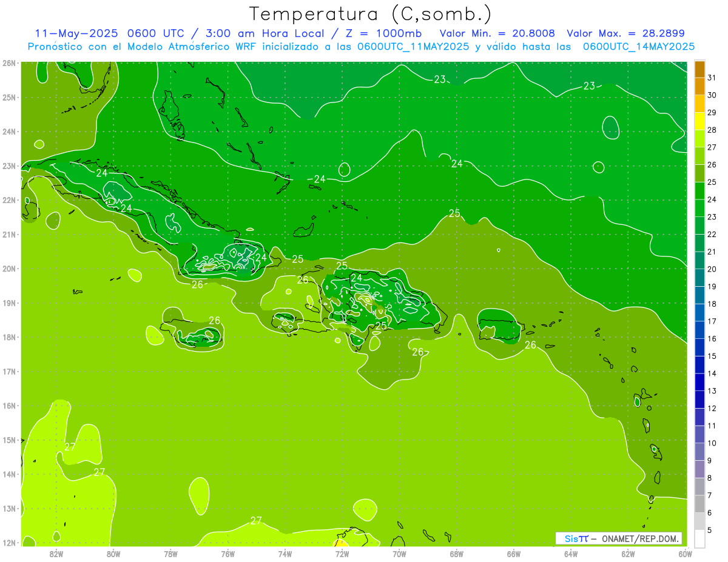Click the 80W longitude axis label
The image size is (728, 562).
[113, 554]
